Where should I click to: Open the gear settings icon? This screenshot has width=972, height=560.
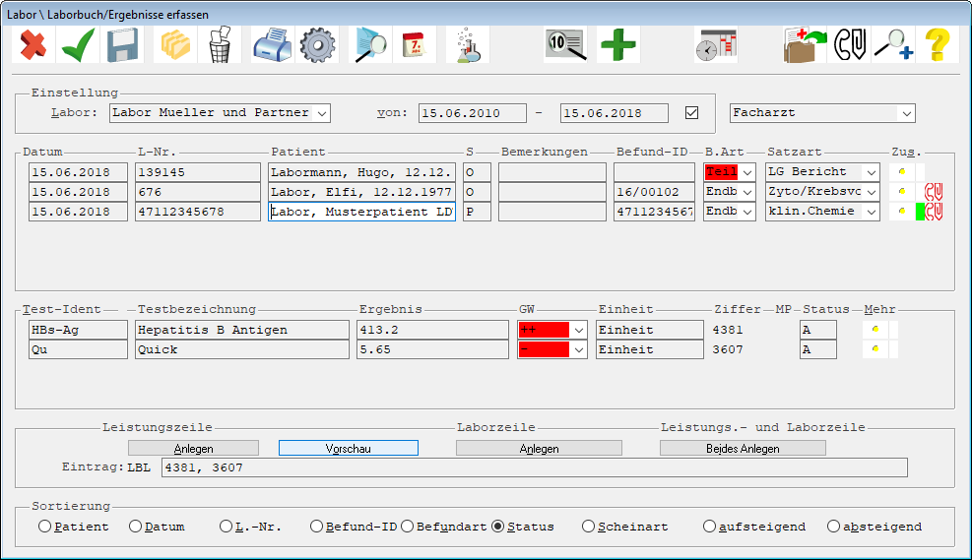[x=317, y=44]
